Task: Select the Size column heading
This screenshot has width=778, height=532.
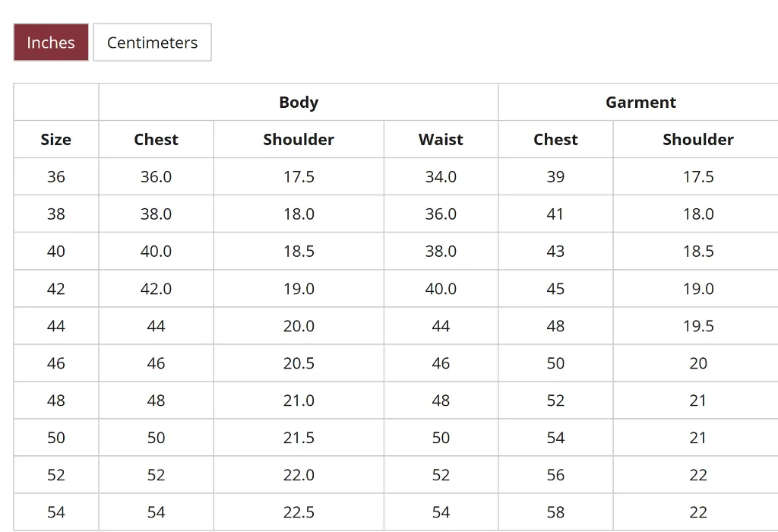Action: (x=55, y=139)
